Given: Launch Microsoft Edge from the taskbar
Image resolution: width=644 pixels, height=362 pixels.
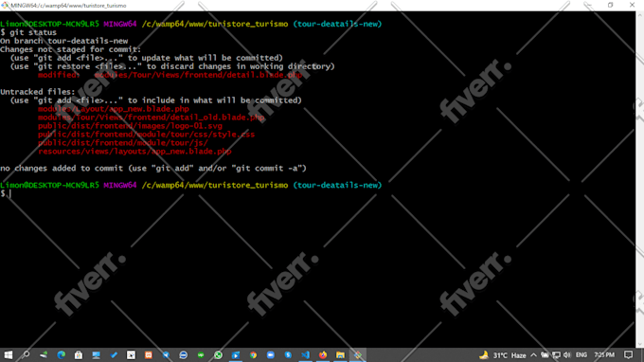Looking at the screenshot, I should [x=61, y=354].
